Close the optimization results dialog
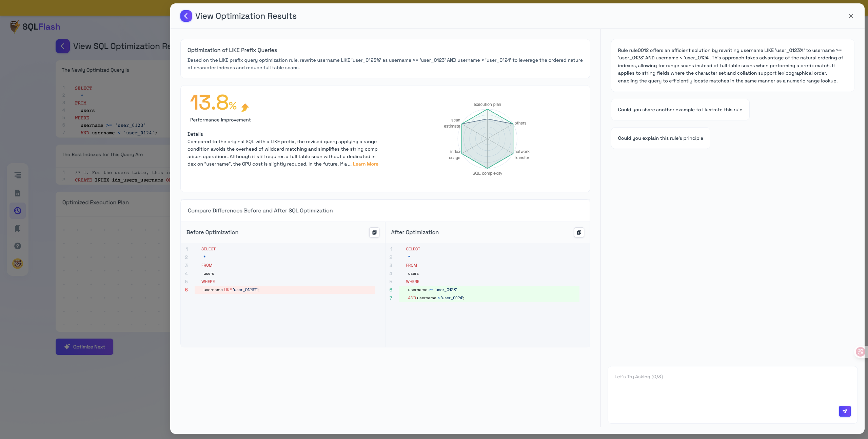868x439 pixels. tap(851, 16)
